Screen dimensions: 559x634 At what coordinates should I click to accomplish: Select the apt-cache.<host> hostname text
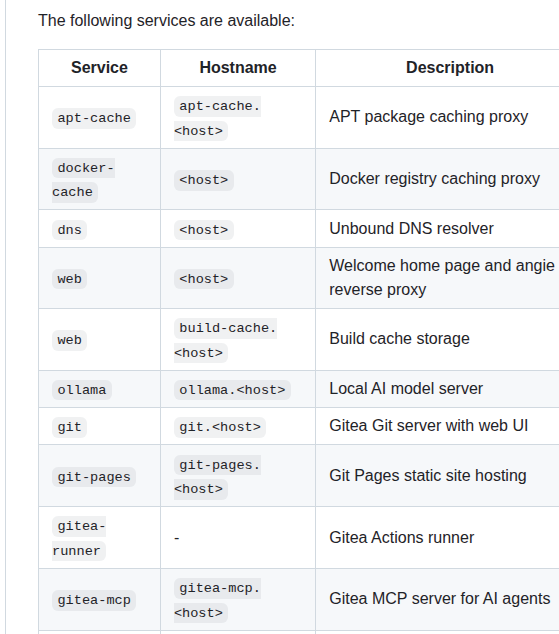[x=217, y=118]
